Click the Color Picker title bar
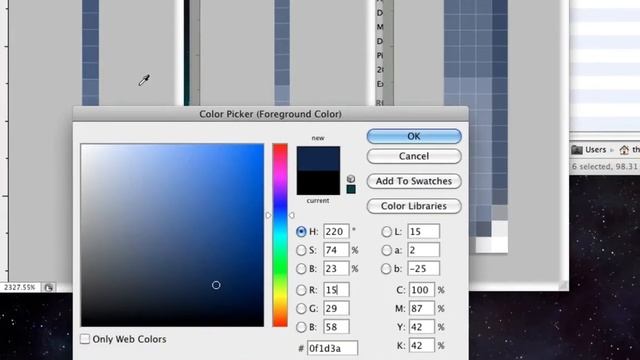 point(271,114)
